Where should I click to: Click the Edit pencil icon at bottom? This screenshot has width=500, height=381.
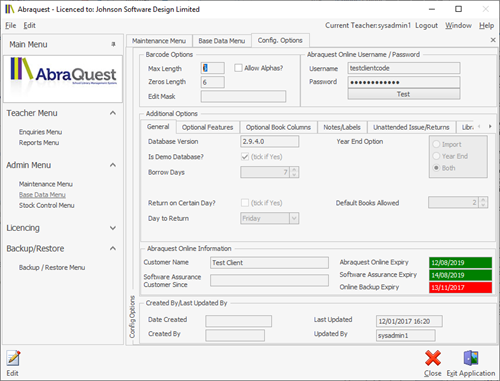pyautogui.click(x=13, y=359)
